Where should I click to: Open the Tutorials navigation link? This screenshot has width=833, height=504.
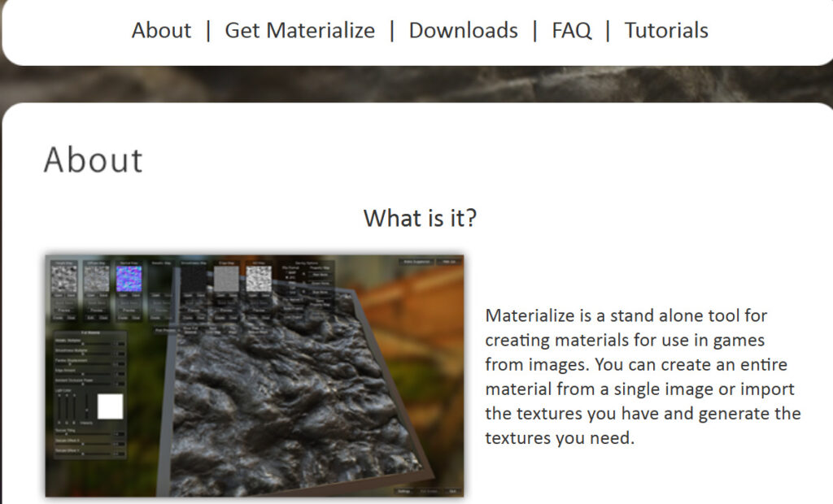tap(666, 30)
